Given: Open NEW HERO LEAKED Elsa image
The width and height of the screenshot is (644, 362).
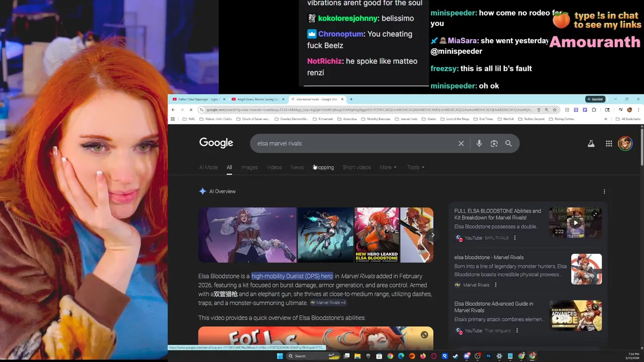Looking at the screenshot, I should point(377,235).
